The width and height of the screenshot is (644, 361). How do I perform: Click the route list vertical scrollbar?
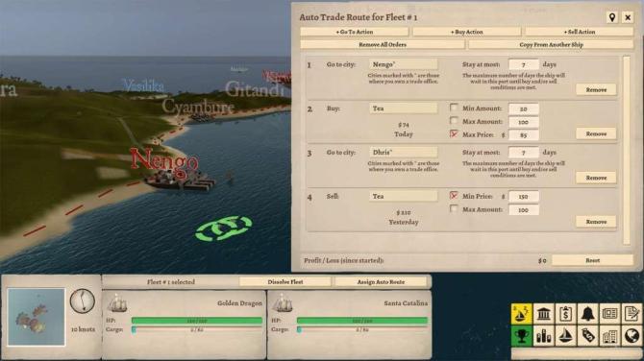tap(627, 150)
